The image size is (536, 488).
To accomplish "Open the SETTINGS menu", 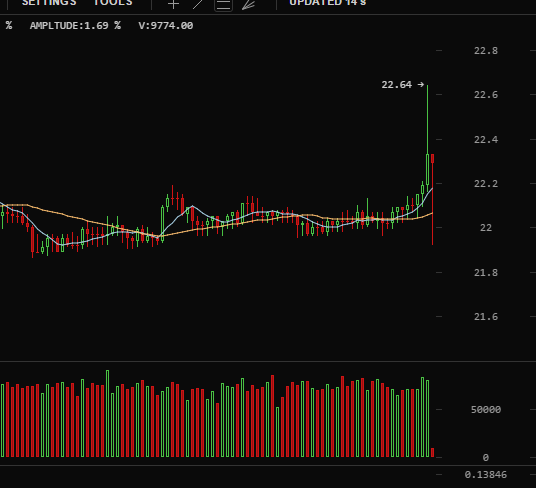I will tap(49, 3).
